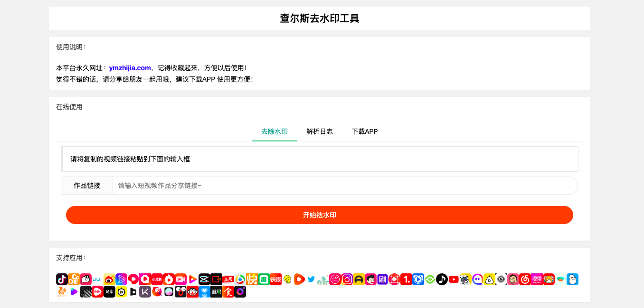Viewport: 644px width, 308px height.
Task: Open the 下载APP tab
Action: pyautogui.click(x=365, y=131)
